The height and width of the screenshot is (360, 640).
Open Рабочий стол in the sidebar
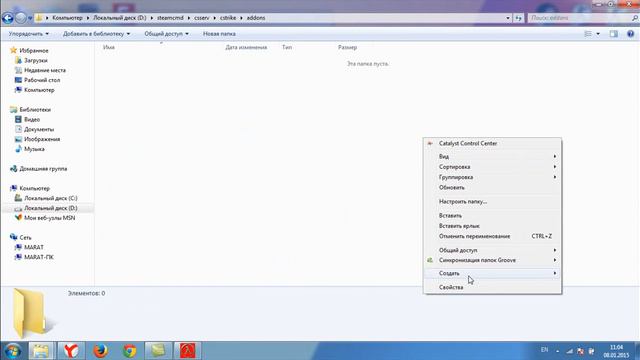[x=42, y=80]
